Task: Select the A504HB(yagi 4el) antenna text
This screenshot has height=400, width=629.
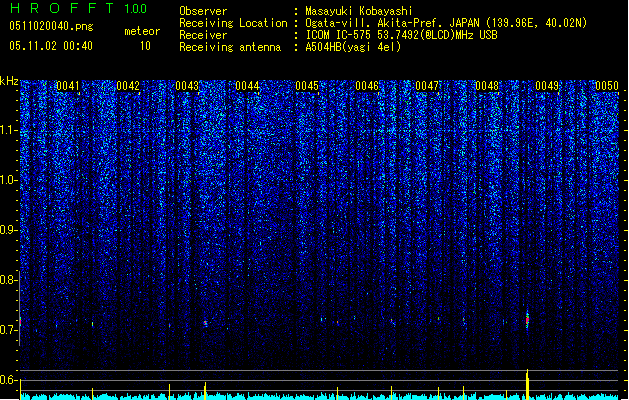Action: 353,47
